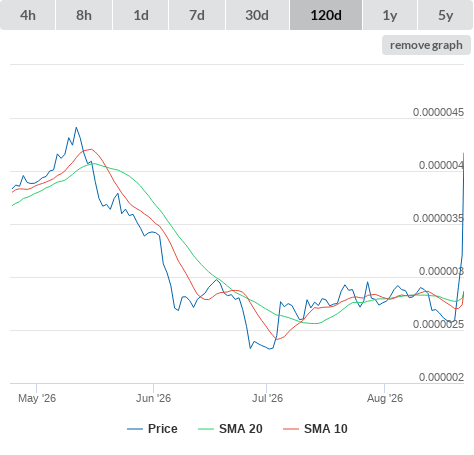The height and width of the screenshot is (455, 474).
Task: Toggle SMA 20 legend label visibility
Action: (241, 429)
